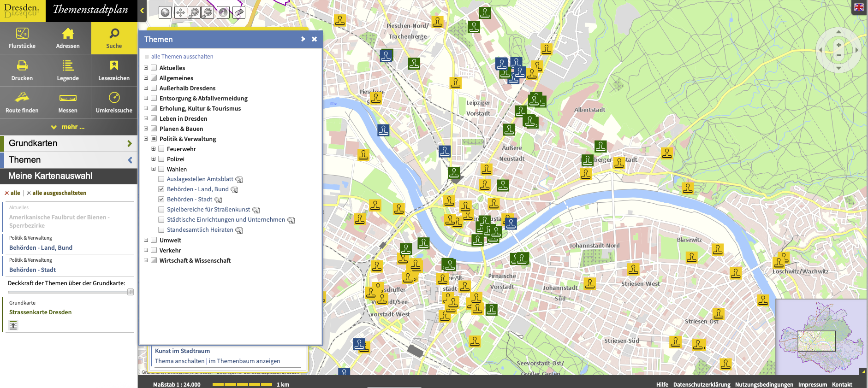Pan map west with wheel left arrow
Viewport: 868px width, 388px height.
[x=820, y=50]
